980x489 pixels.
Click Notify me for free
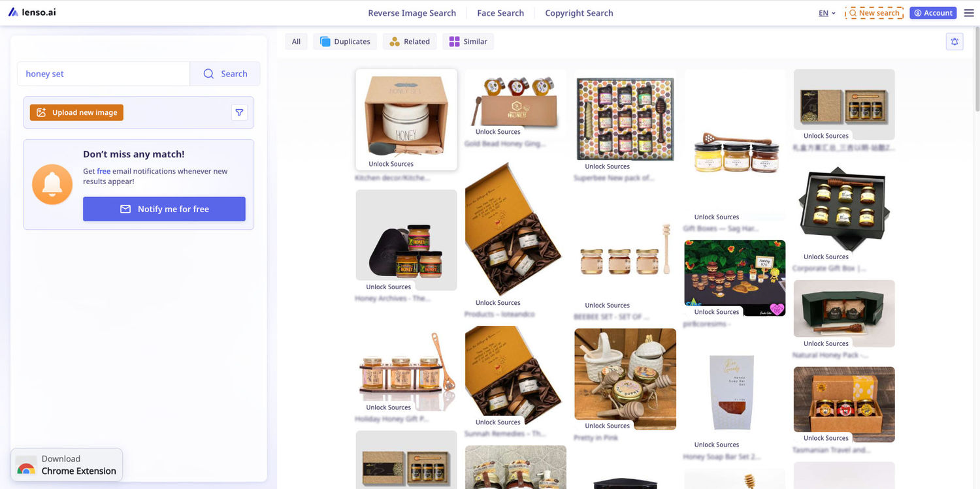(x=164, y=209)
